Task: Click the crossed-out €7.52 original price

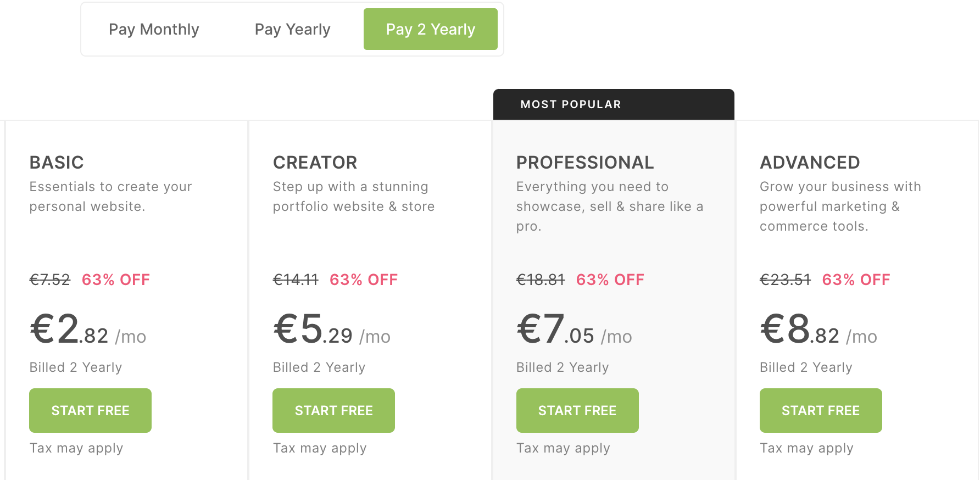Action: [x=50, y=280]
